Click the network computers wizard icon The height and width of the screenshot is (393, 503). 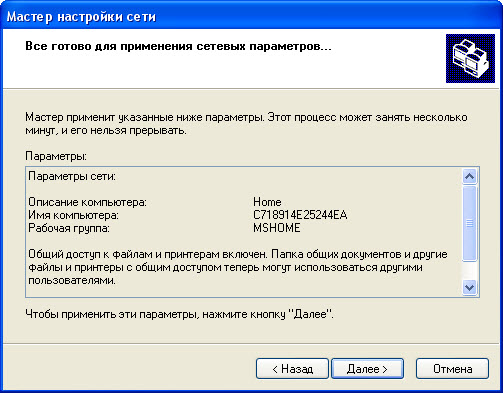[470, 58]
